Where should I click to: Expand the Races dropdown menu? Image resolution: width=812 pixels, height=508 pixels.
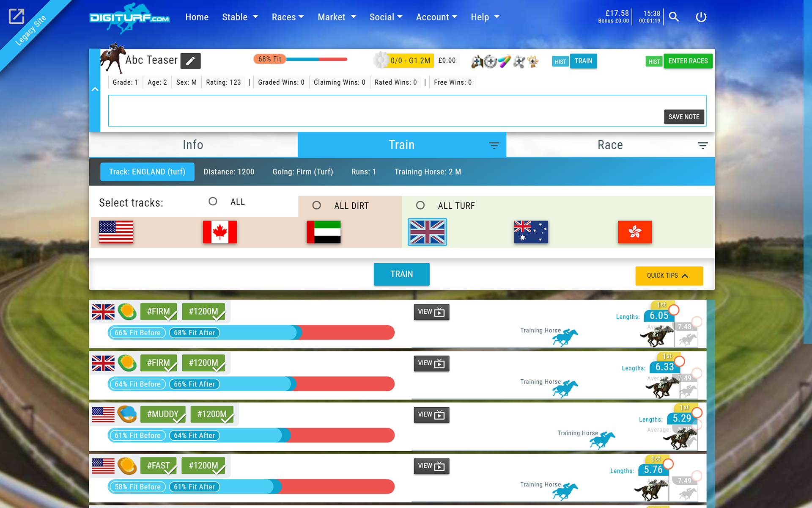288,17
